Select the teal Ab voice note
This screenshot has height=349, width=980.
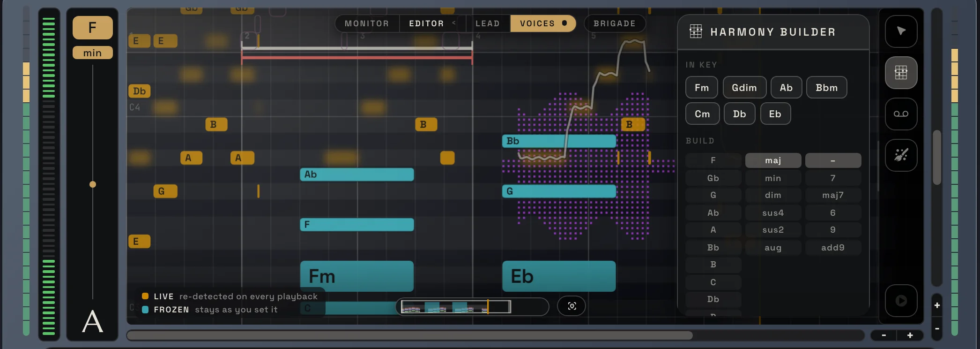click(357, 174)
